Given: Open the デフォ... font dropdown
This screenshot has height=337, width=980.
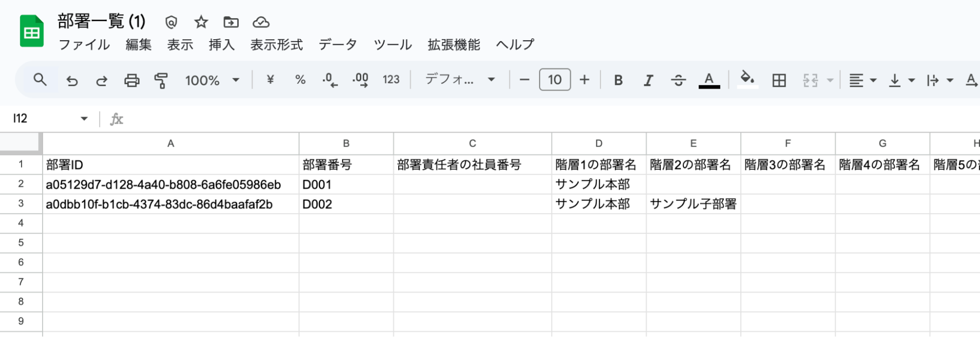Looking at the screenshot, I should pos(460,80).
